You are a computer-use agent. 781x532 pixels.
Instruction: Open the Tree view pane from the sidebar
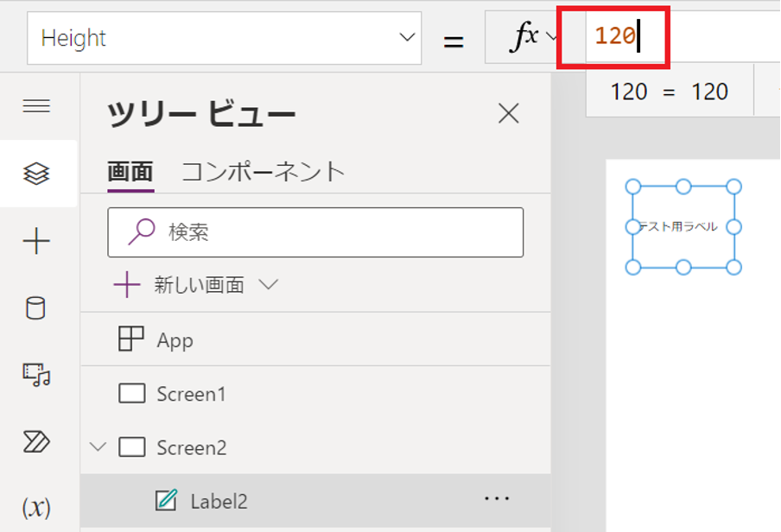click(x=36, y=173)
